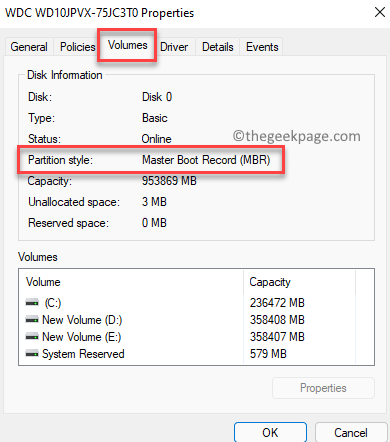Click the 358407 MB capacity value
390x442 pixels.
coord(277,337)
